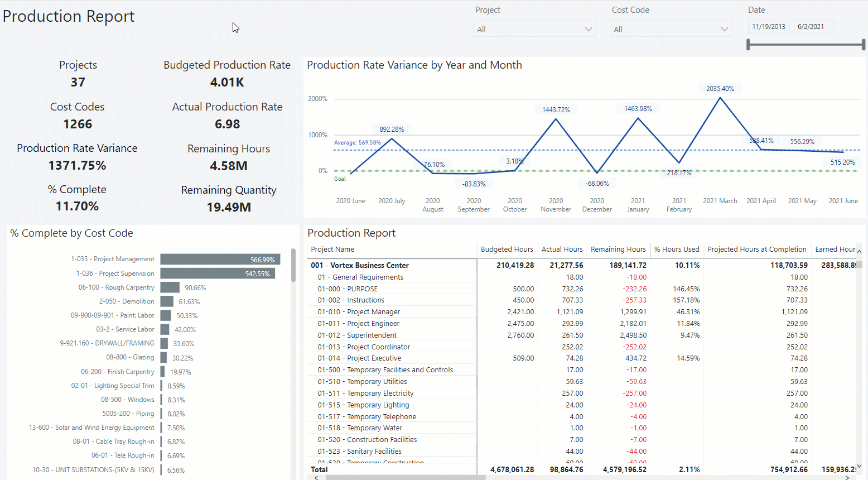Select the Remaining Hours column header

[618, 249]
